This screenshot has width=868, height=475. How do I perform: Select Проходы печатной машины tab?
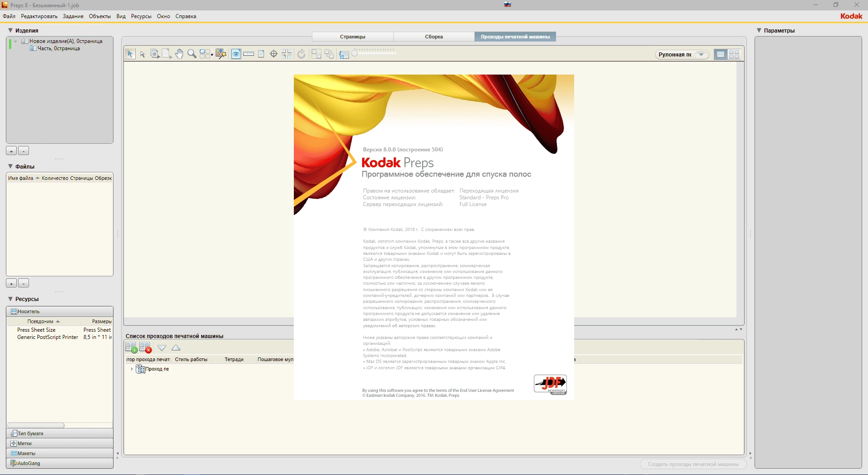515,37
